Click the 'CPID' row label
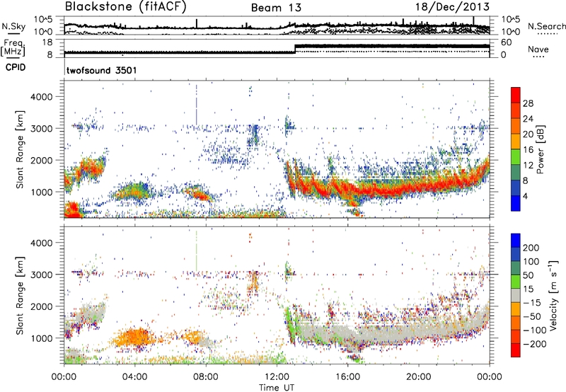 16,67
